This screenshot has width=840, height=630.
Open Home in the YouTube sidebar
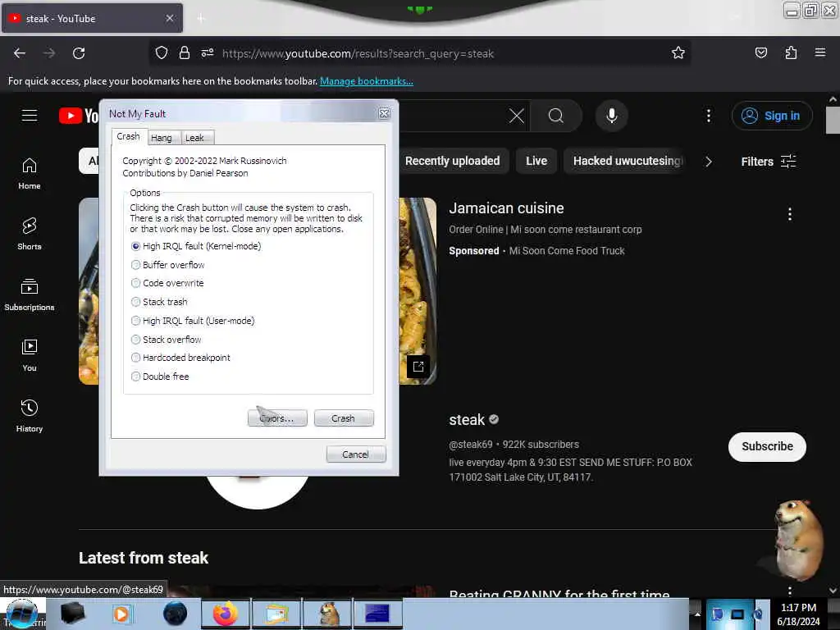tap(30, 174)
